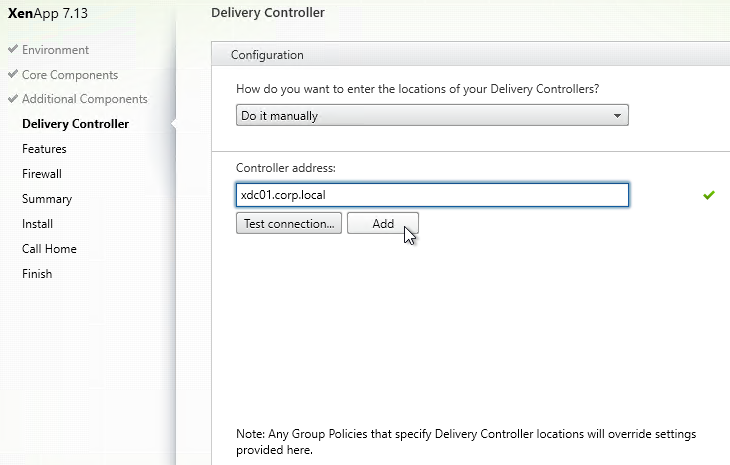Click the Test connection button
Screen dimensions: 730x465
(289, 223)
